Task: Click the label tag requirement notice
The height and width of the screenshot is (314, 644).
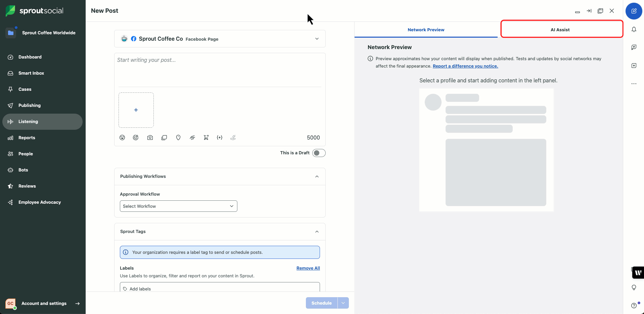Action: [220, 252]
